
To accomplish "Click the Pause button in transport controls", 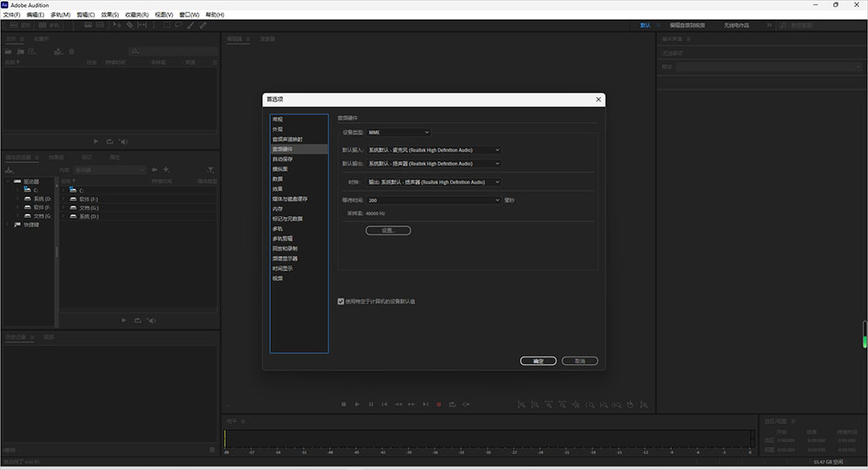I will coord(371,404).
